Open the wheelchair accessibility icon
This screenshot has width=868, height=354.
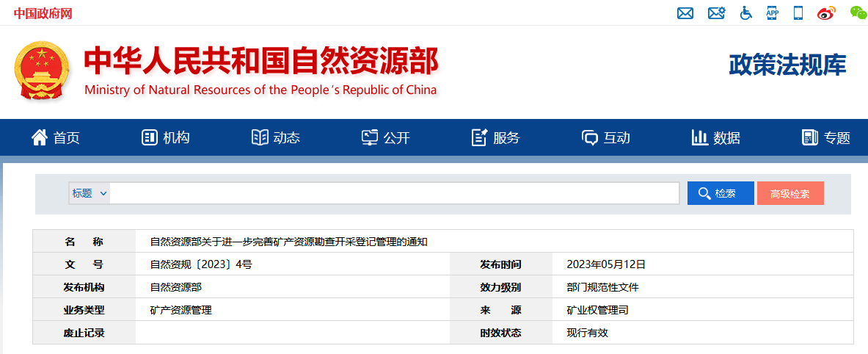[x=746, y=13]
